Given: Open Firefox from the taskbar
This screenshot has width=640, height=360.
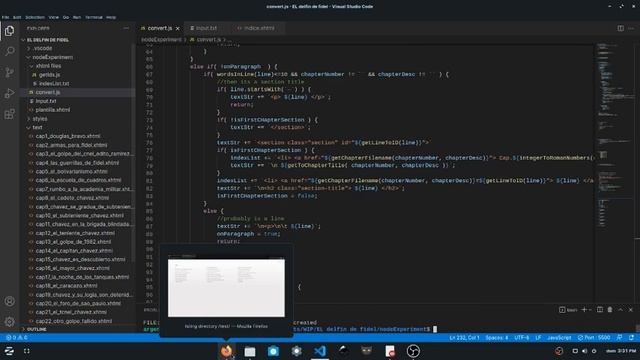Looking at the screenshot, I should [227, 351].
